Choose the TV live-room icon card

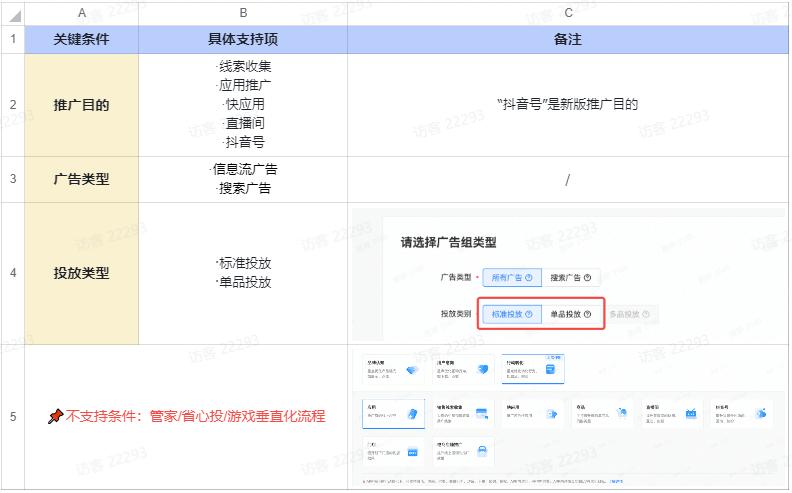672,414
